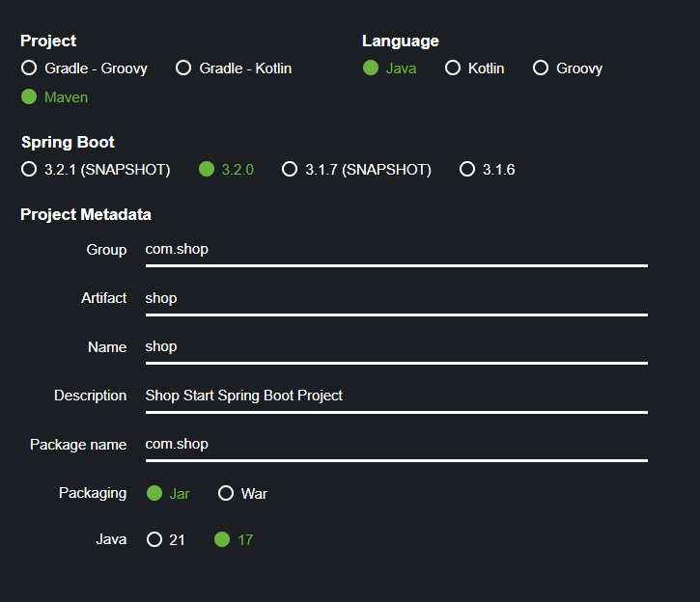
Task: Click into the Name field
Action: (x=396, y=347)
